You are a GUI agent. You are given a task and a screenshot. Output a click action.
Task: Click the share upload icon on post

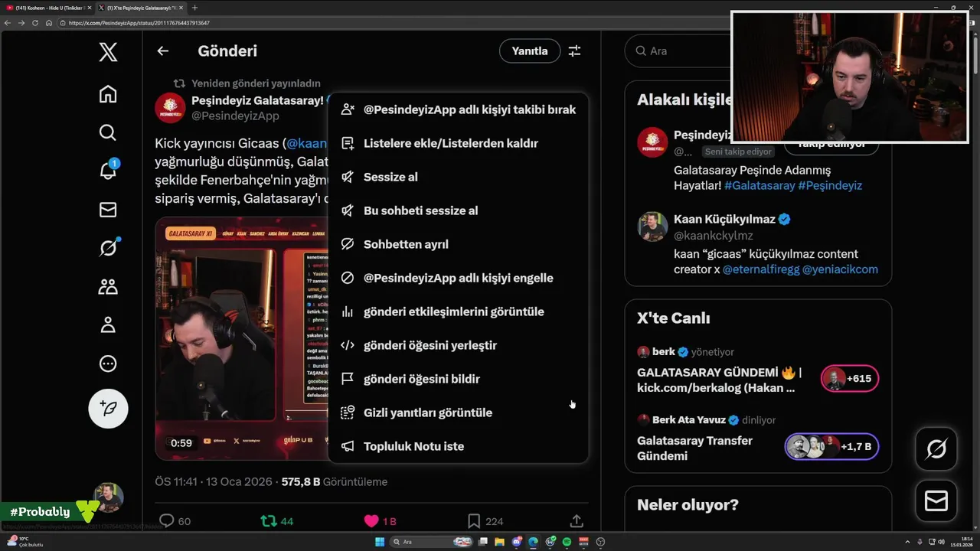pyautogui.click(x=577, y=521)
